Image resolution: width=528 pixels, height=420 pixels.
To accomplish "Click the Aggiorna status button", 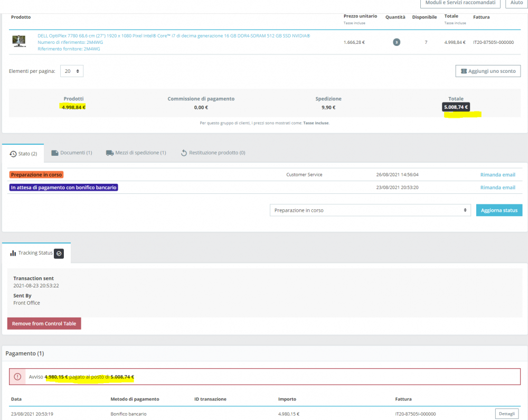I will click(499, 210).
